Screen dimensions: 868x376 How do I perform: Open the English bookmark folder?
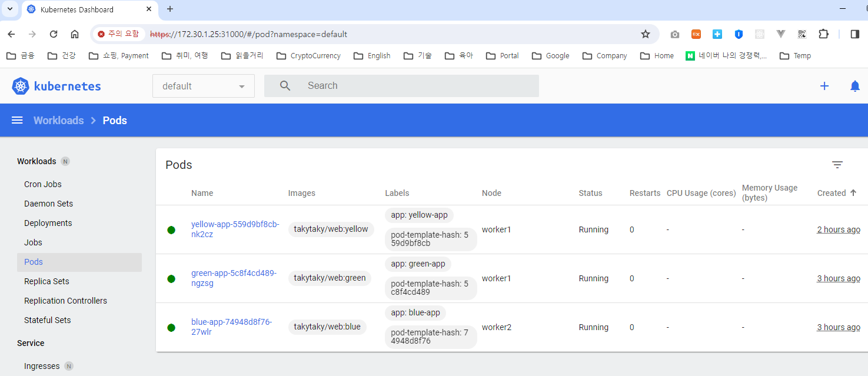click(x=373, y=56)
